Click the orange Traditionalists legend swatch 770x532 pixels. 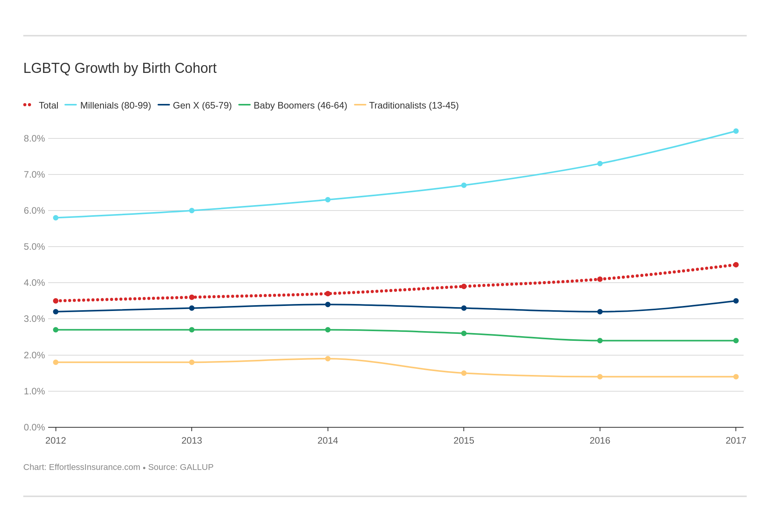pos(360,105)
